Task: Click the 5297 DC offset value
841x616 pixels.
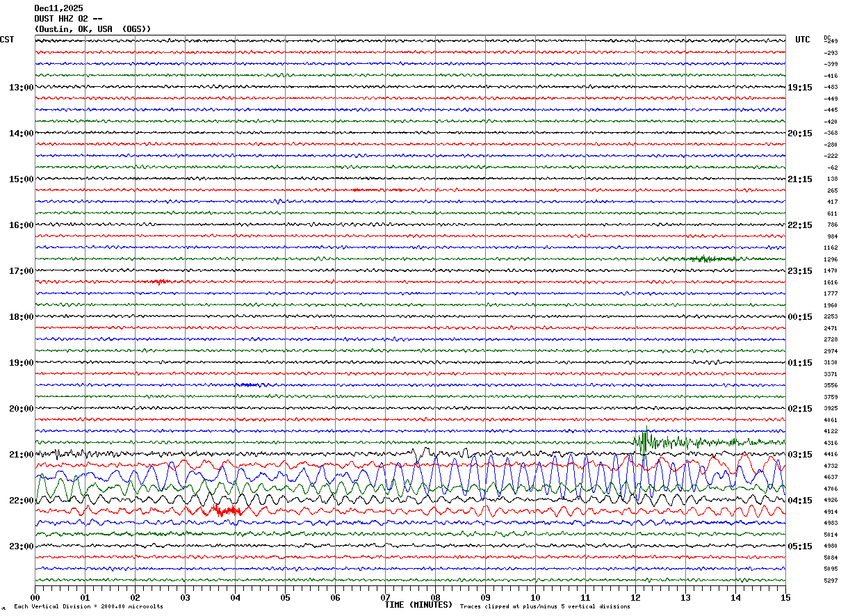Action: (831, 581)
